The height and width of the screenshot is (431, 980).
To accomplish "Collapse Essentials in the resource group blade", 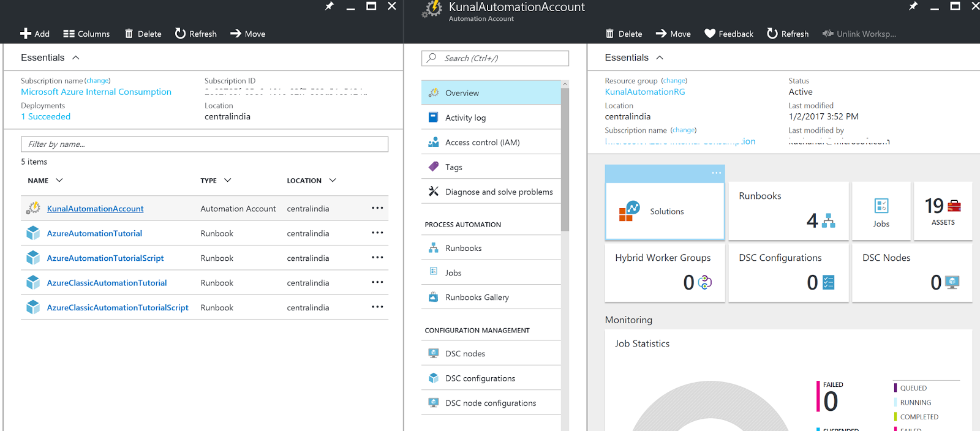I will [x=76, y=58].
